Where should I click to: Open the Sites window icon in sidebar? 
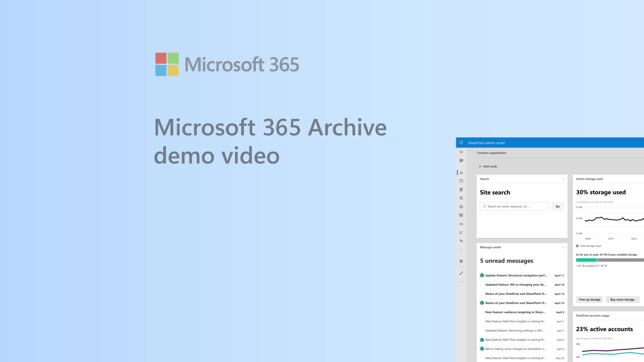461,181
